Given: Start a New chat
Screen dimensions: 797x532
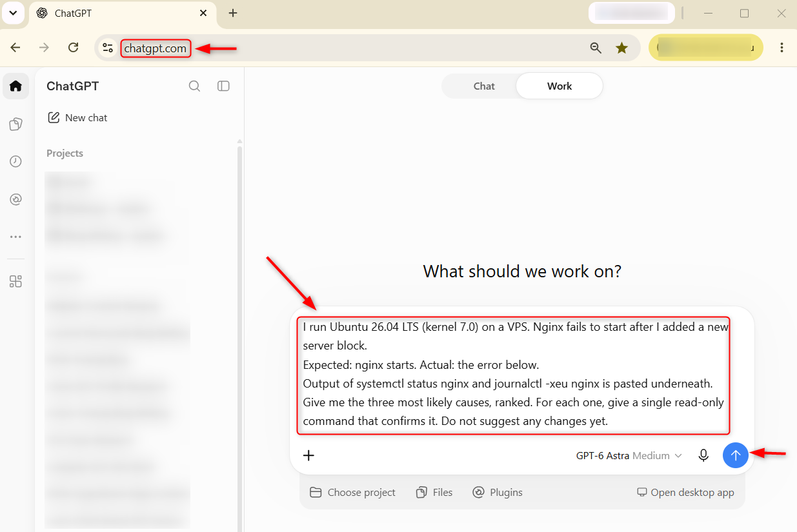Looking at the screenshot, I should point(77,117).
